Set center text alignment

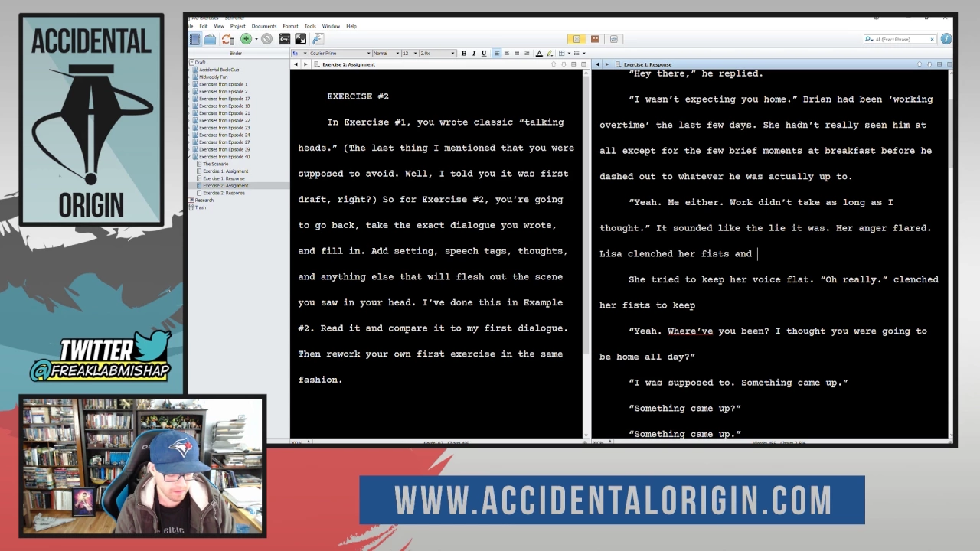(506, 53)
